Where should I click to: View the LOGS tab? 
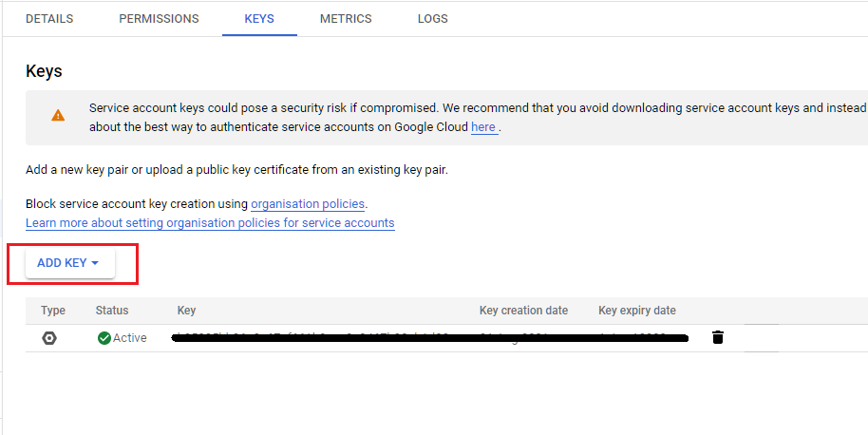(x=433, y=19)
